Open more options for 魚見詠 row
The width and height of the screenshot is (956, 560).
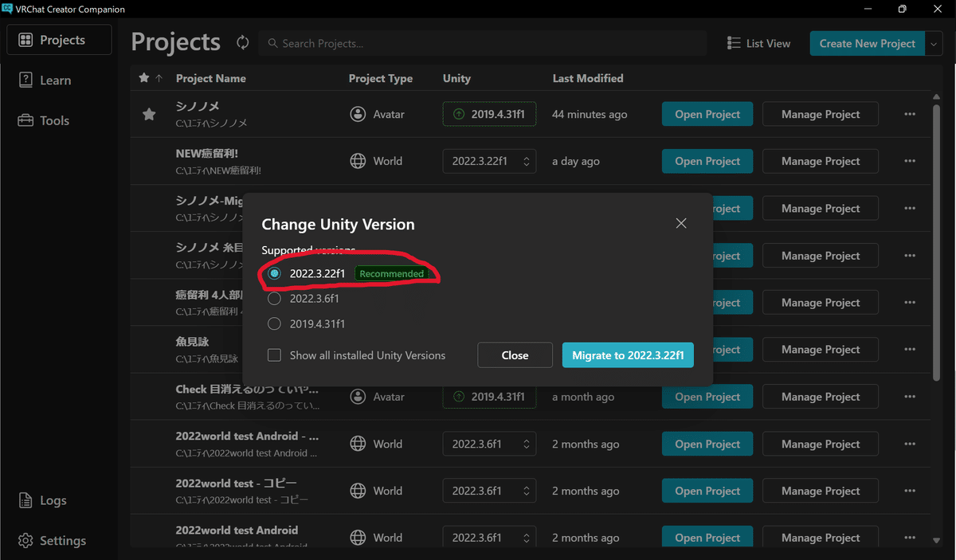910,349
